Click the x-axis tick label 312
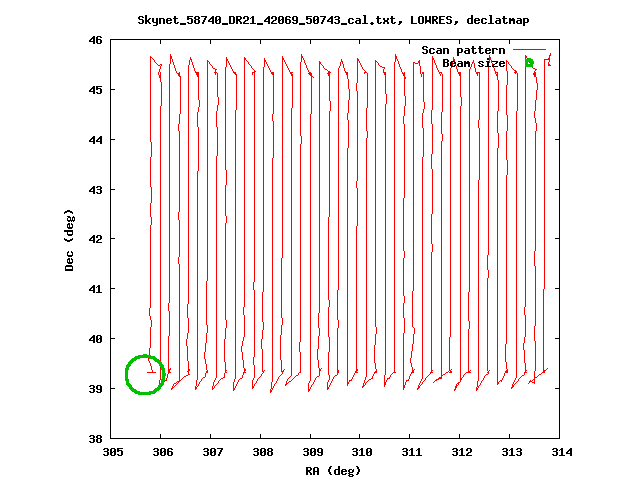This screenshot has width=640, height=480. click(462, 452)
